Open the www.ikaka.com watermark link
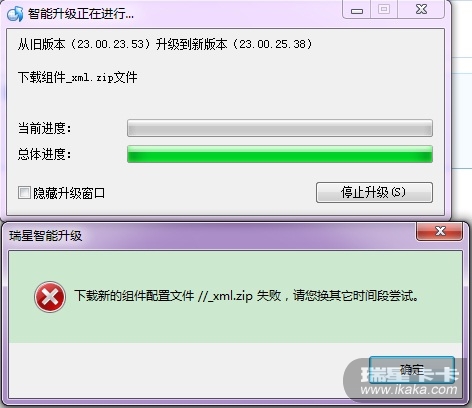Image resolution: width=472 pixels, height=408 pixels. point(409,389)
